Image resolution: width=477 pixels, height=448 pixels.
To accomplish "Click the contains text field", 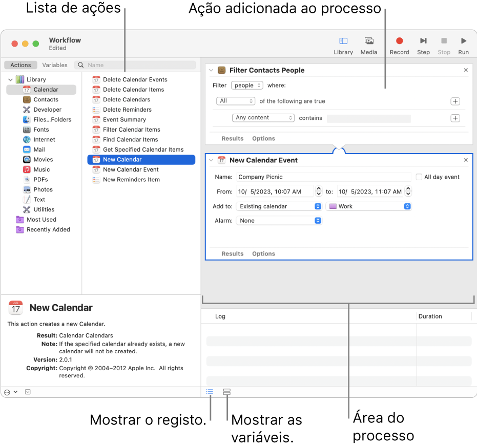I will pos(369,119).
